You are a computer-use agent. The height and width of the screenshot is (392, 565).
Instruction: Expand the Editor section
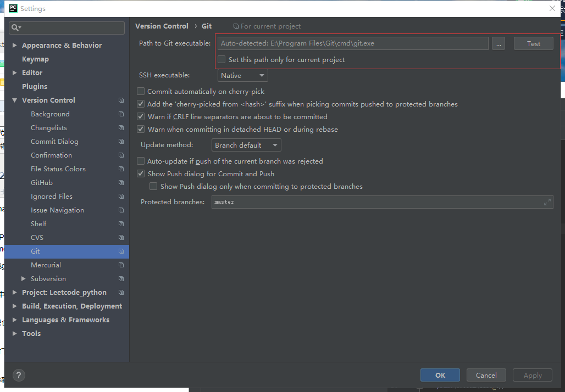pyautogui.click(x=14, y=72)
